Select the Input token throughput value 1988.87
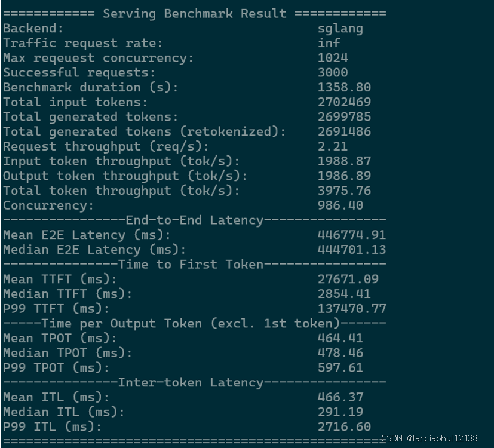This screenshot has width=494, height=448. pyautogui.click(x=344, y=161)
